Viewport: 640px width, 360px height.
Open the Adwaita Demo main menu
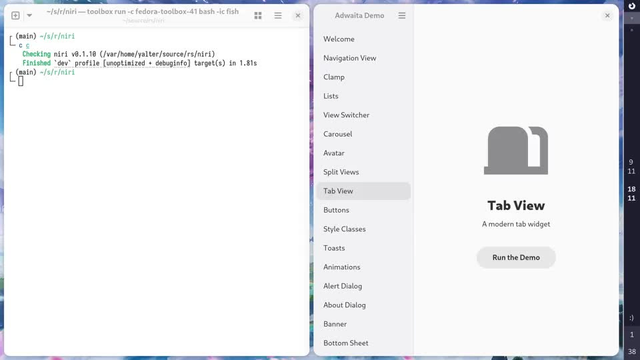402,16
